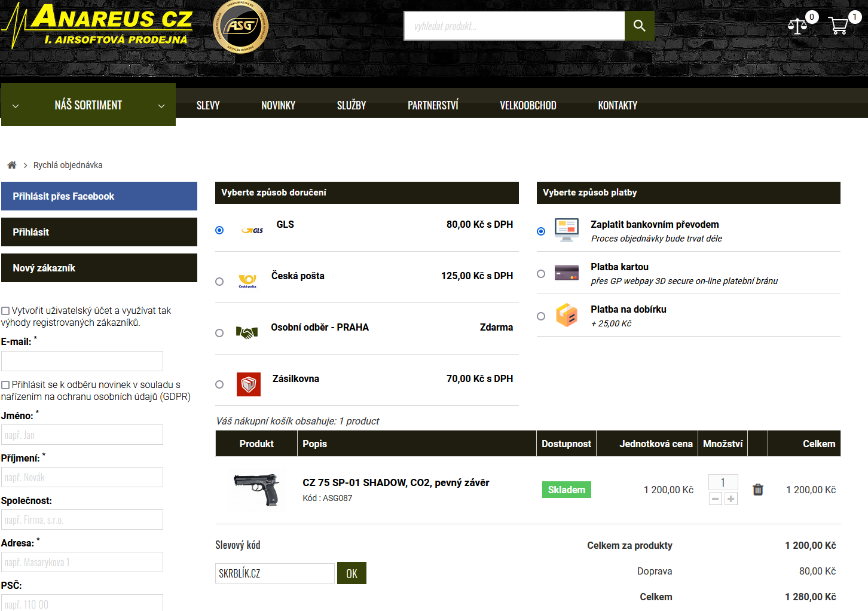The image size is (868, 611).
Task: Expand the left chevron beside Náš sortiment
Action: click(x=16, y=106)
